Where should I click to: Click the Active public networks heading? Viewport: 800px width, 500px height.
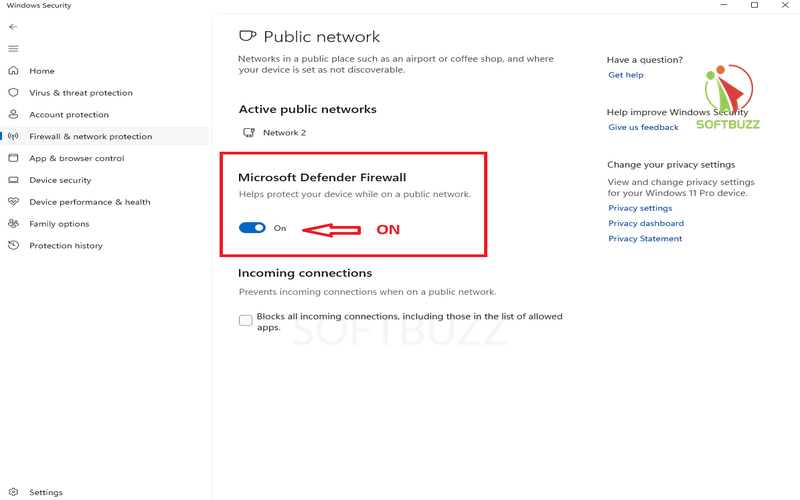point(308,109)
